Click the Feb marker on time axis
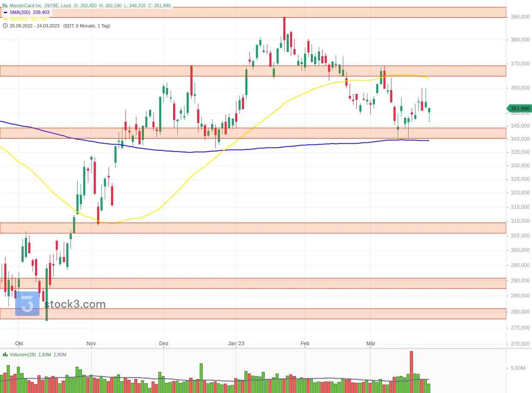This screenshot has height=393, width=532. coord(305,344)
